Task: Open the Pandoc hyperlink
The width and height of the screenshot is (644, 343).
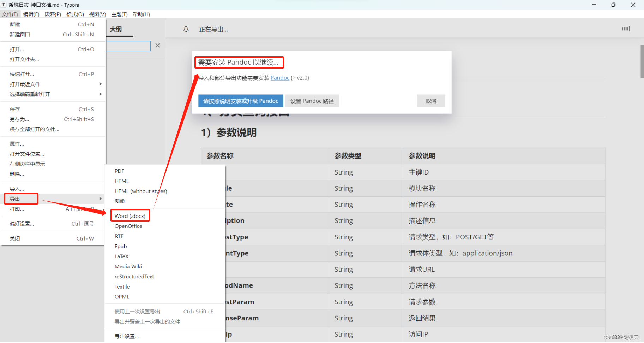Action: (280, 78)
